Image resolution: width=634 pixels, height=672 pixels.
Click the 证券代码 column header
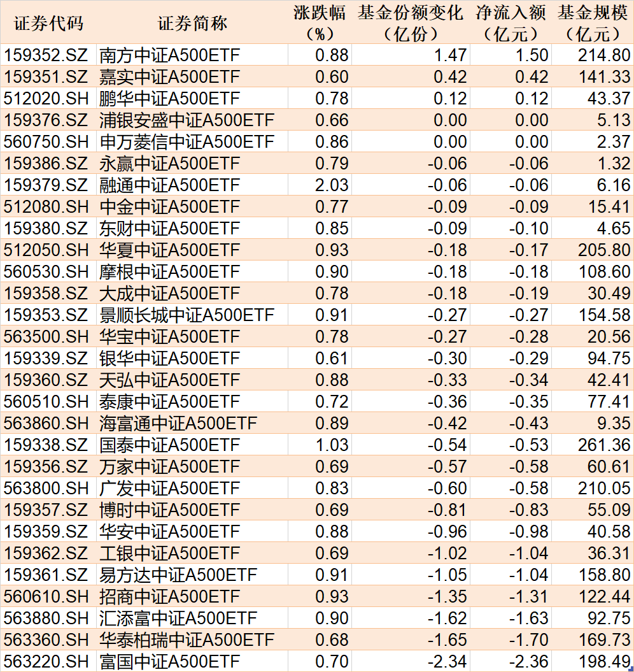48,23
